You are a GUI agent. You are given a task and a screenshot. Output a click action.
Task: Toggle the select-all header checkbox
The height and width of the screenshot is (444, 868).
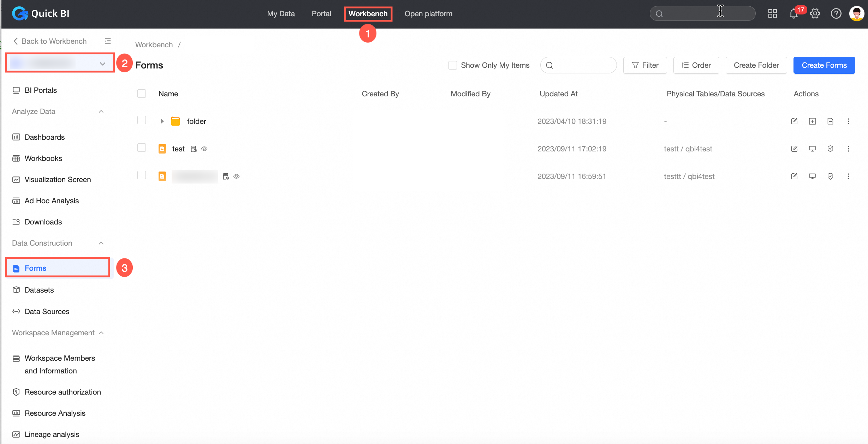coord(142,94)
